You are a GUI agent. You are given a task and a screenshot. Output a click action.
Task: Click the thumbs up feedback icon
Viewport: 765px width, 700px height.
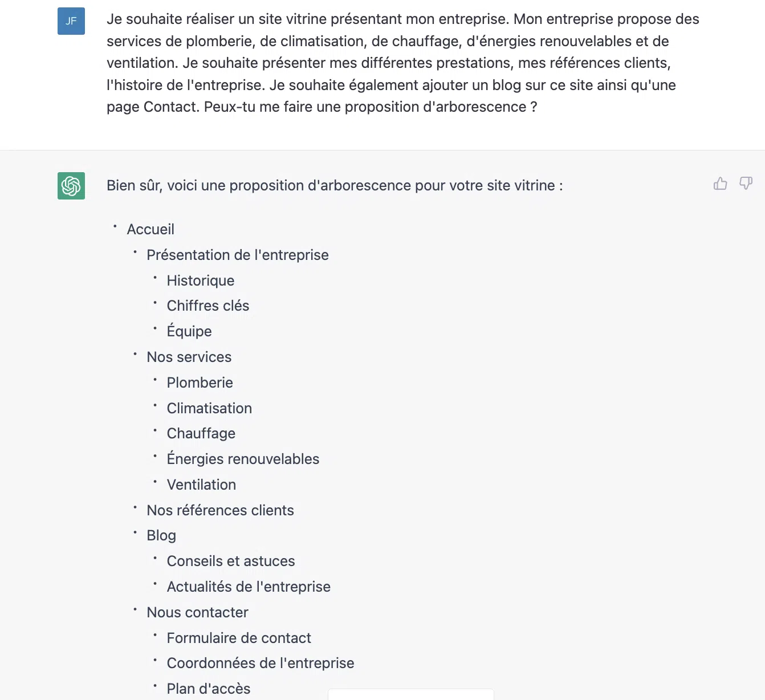[720, 184]
